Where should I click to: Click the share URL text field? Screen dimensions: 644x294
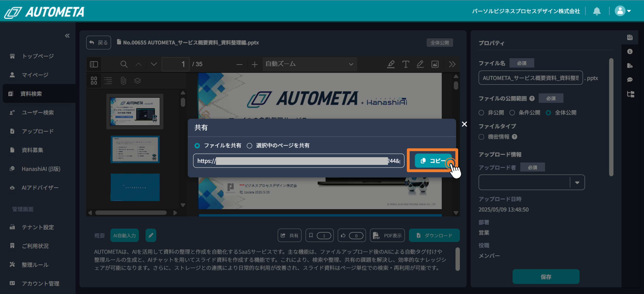298,161
